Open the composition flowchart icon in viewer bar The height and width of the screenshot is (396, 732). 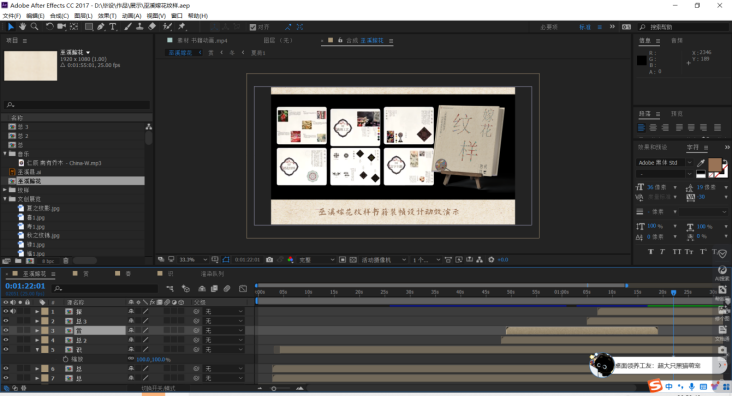click(x=479, y=260)
